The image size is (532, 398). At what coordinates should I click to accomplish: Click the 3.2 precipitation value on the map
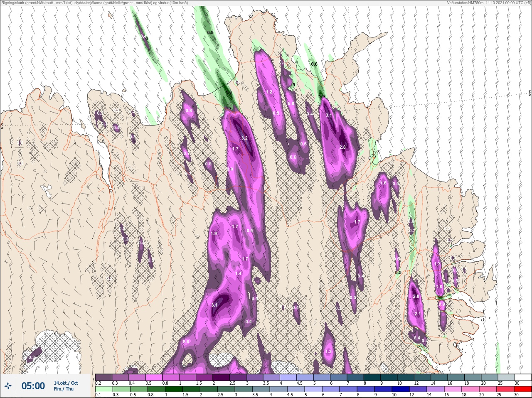click(x=244, y=138)
